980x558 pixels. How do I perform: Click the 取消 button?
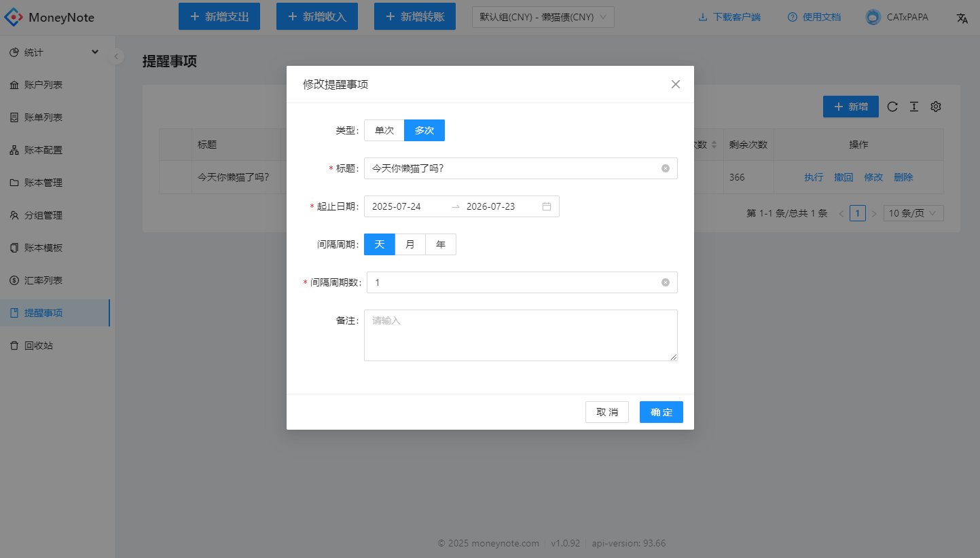[607, 412]
